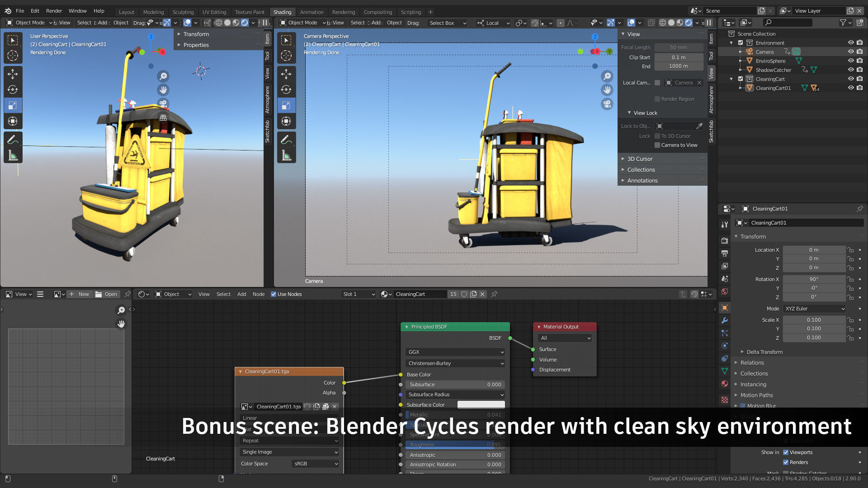Switch to the Compositing workspace tab
This screenshot has height=488, width=868.
point(378,12)
